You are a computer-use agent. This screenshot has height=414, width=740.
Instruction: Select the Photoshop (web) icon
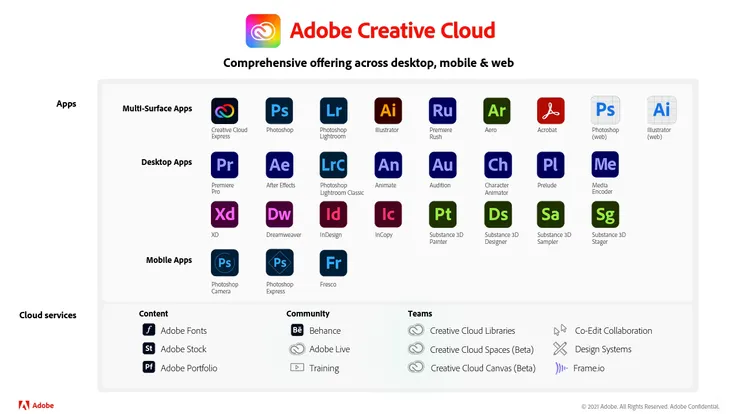(605, 110)
